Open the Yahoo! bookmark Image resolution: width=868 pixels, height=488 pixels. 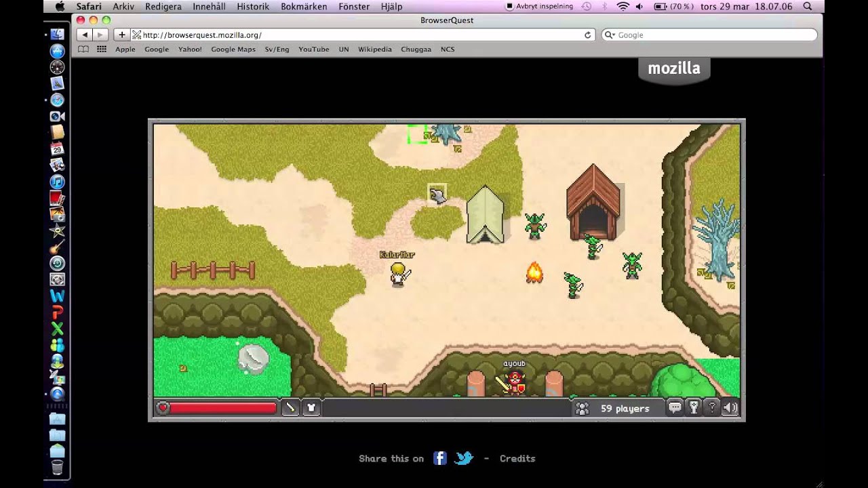pyautogui.click(x=190, y=49)
